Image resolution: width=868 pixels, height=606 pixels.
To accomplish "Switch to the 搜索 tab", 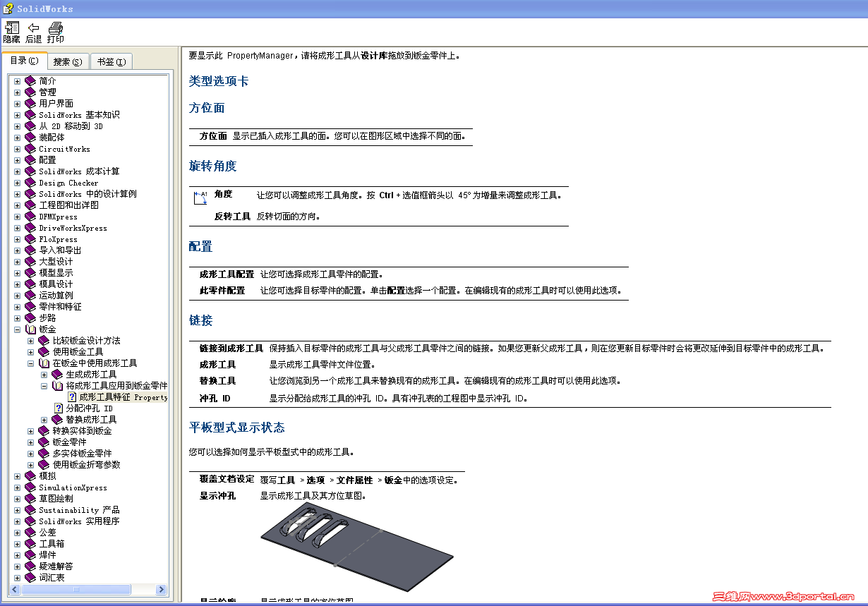I will pos(68,62).
